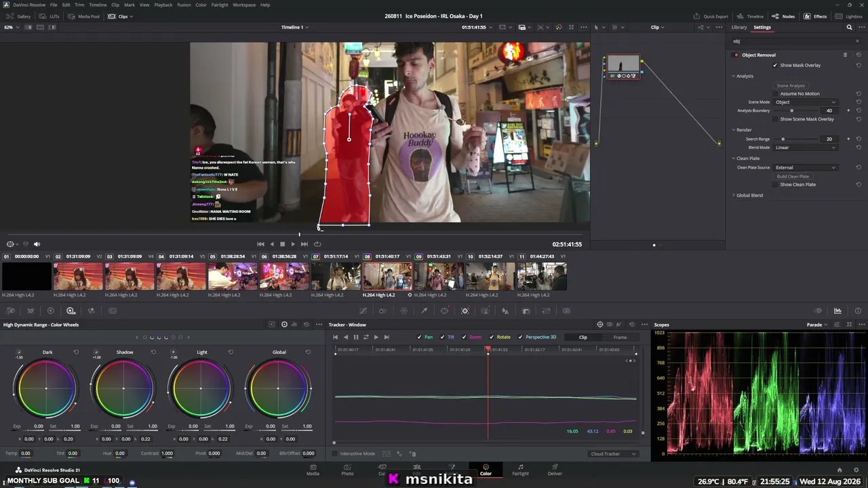Screen dimensions: 868x488
Task: Switch to the Library tab
Action: 739,27
